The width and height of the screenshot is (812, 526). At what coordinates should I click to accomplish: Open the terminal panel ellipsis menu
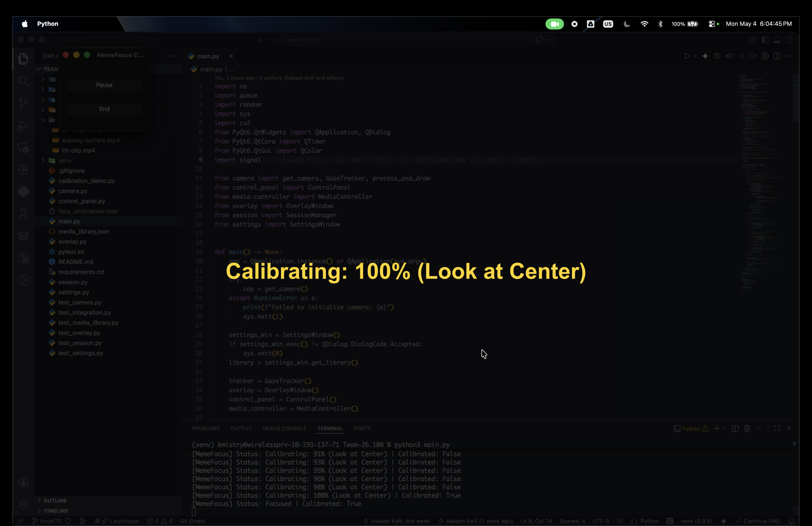[x=759, y=428]
